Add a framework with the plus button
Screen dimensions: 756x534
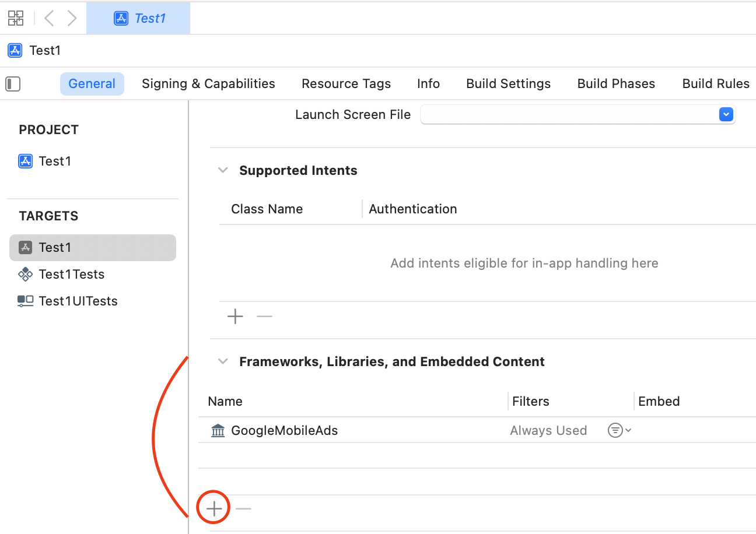pyautogui.click(x=214, y=509)
